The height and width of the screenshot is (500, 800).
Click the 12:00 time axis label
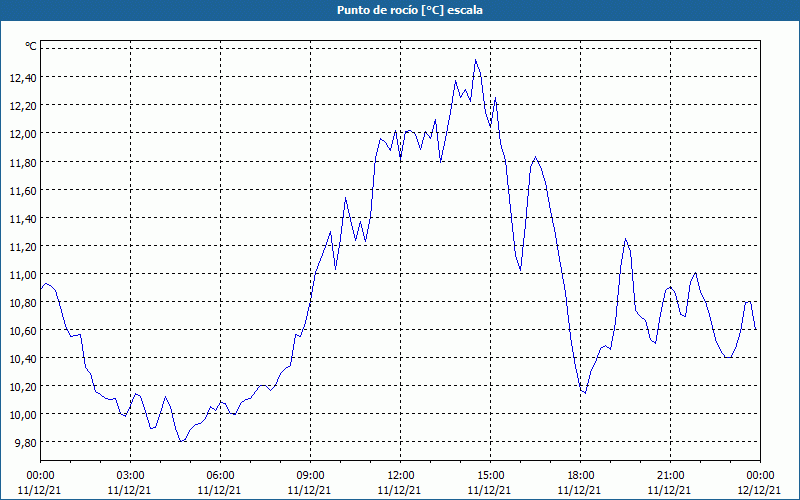click(x=401, y=476)
